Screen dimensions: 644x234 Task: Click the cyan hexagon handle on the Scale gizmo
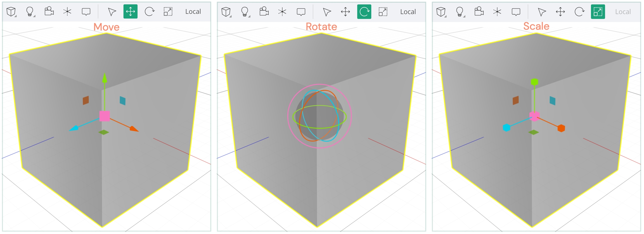coord(506,128)
